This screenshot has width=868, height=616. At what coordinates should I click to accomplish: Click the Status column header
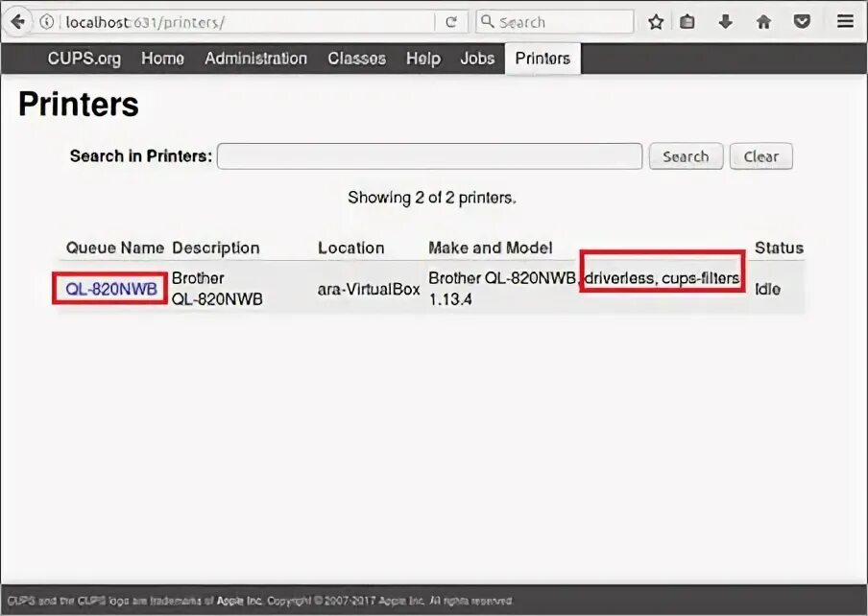(x=779, y=248)
